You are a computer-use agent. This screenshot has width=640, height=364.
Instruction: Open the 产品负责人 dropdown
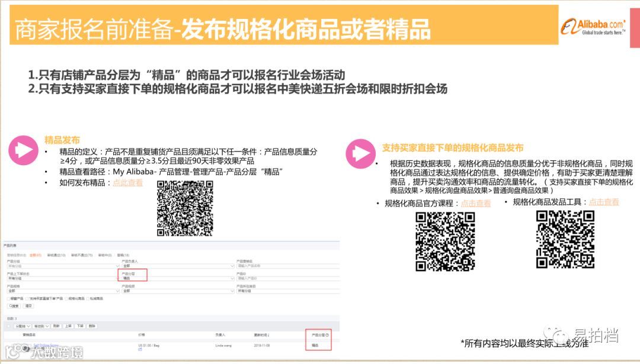[178, 266]
